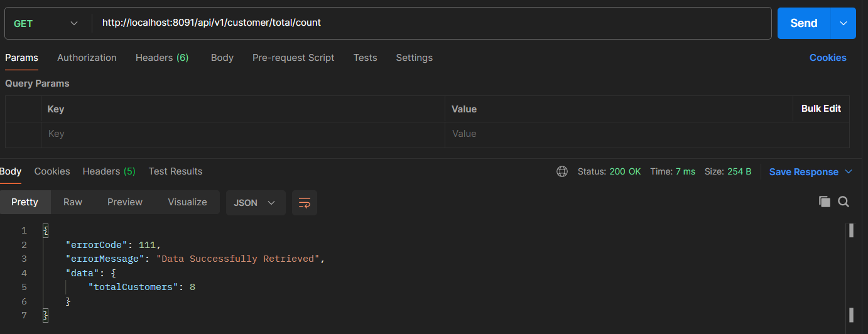Click the empty Key field in params
The height and width of the screenshot is (334, 868).
click(x=242, y=134)
